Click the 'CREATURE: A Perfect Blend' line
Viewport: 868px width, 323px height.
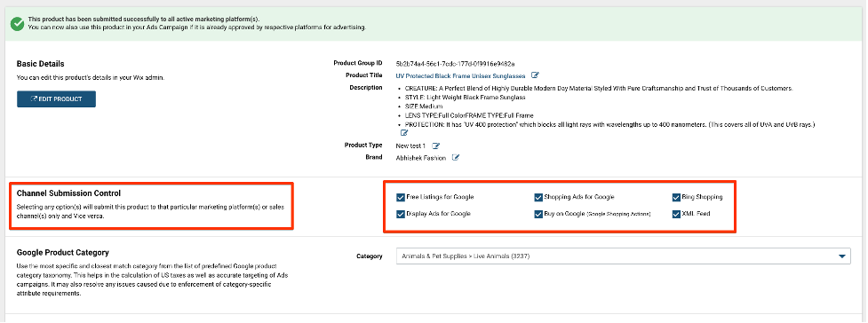pyautogui.click(x=599, y=89)
